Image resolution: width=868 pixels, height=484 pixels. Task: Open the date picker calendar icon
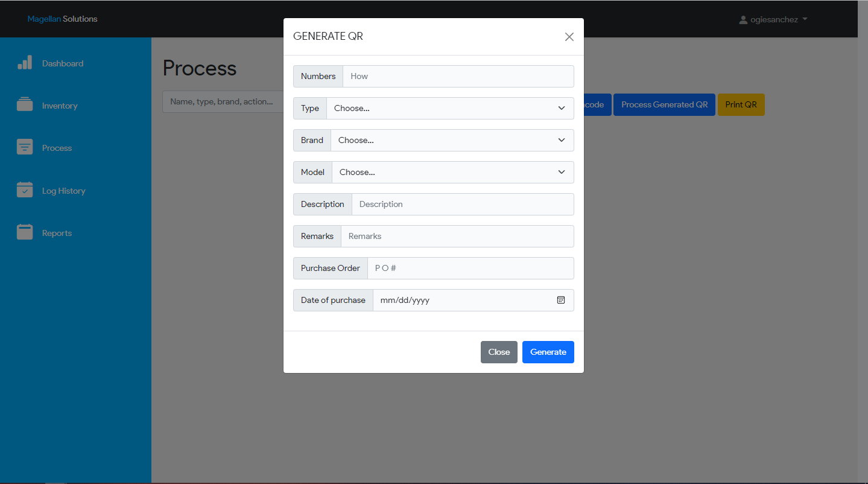click(x=561, y=300)
